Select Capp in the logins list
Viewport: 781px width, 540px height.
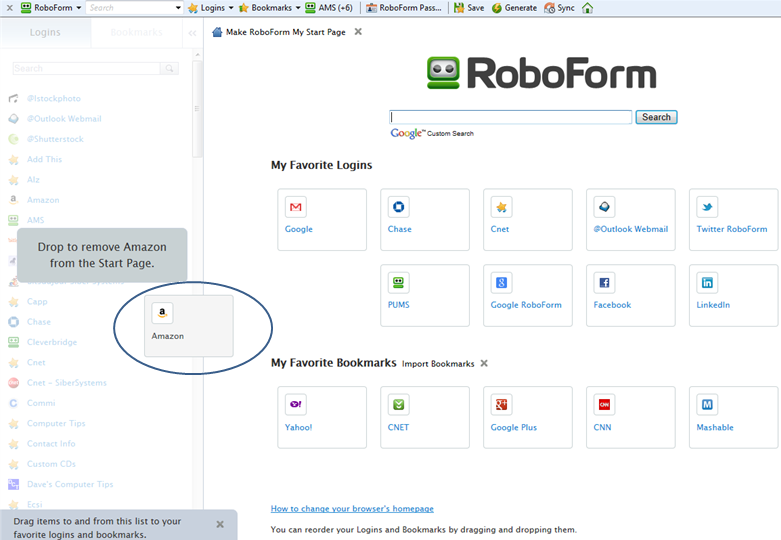click(x=37, y=301)
